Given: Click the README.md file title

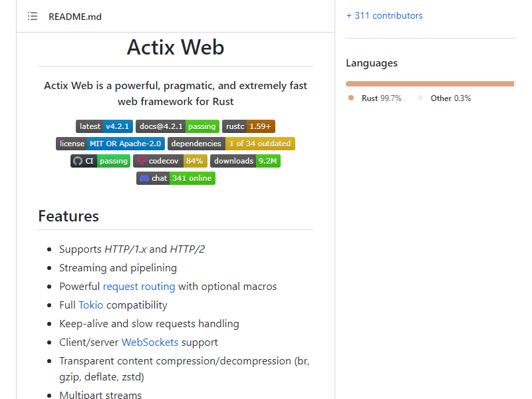Looking at the screenshot, I should pyautogui.click(x=75, y=17).
